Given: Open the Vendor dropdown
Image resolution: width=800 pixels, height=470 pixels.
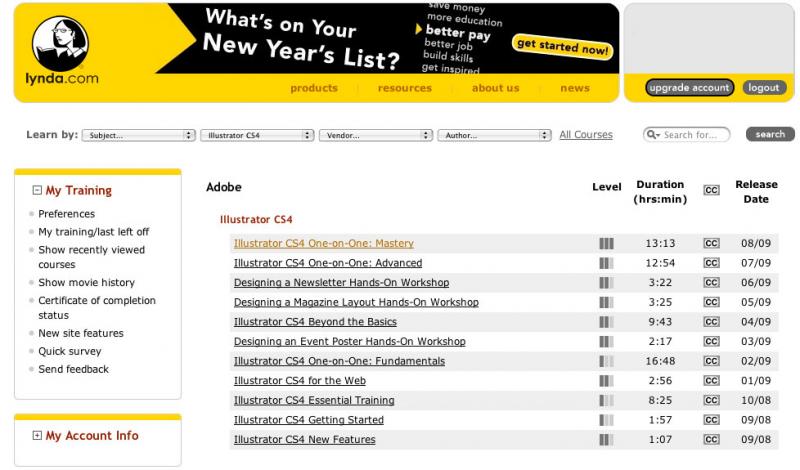Looking at the screenshot, I should pos(376,135).
